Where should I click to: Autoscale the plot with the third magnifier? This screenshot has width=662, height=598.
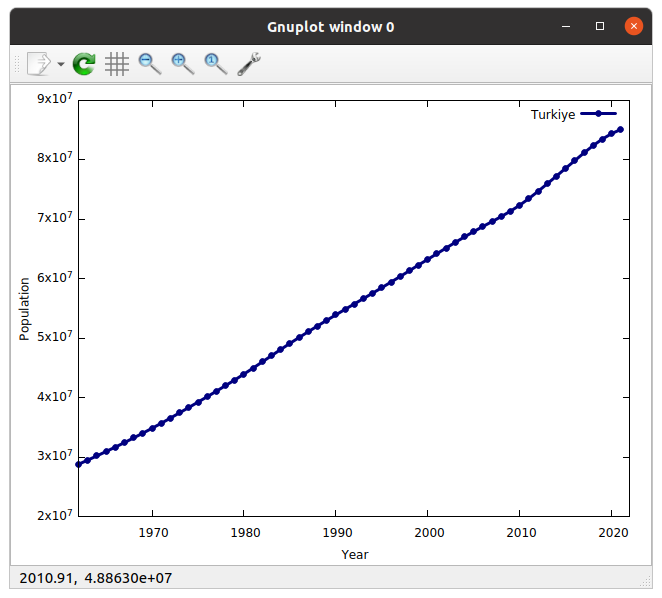click(215, 64)
